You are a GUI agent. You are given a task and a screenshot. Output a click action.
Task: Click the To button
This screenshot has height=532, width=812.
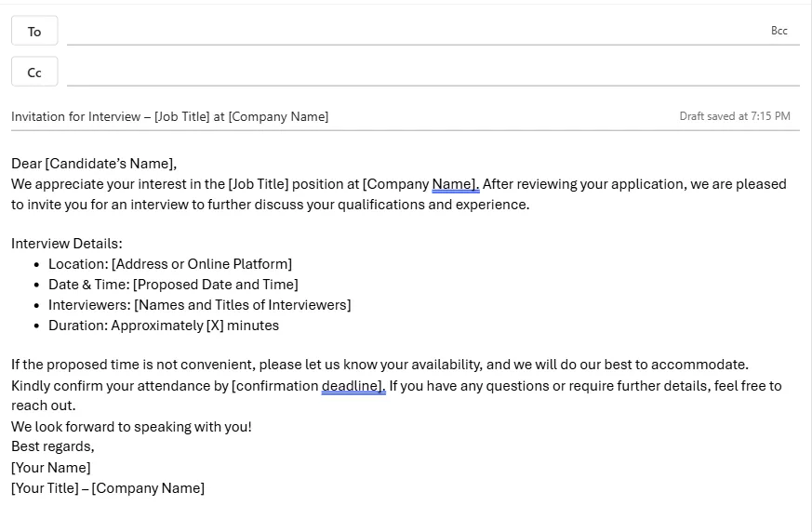click(x=34, y=31)
